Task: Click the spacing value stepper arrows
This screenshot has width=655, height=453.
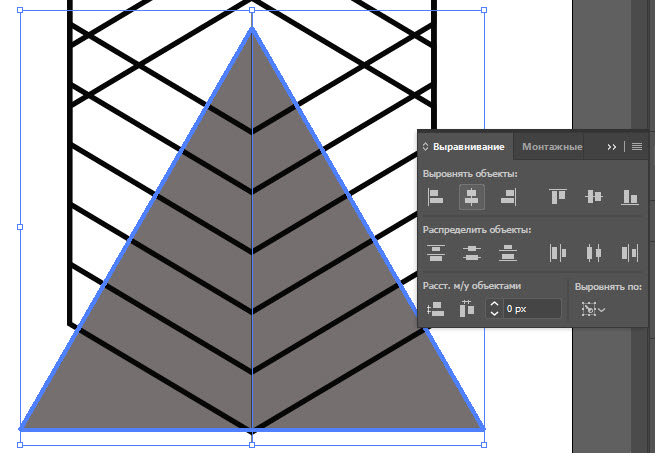Action: pyautogui.click(x=494, y=309)
